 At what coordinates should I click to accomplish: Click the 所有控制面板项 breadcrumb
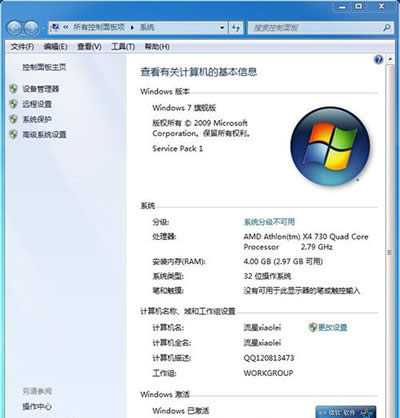coord(99,27)
